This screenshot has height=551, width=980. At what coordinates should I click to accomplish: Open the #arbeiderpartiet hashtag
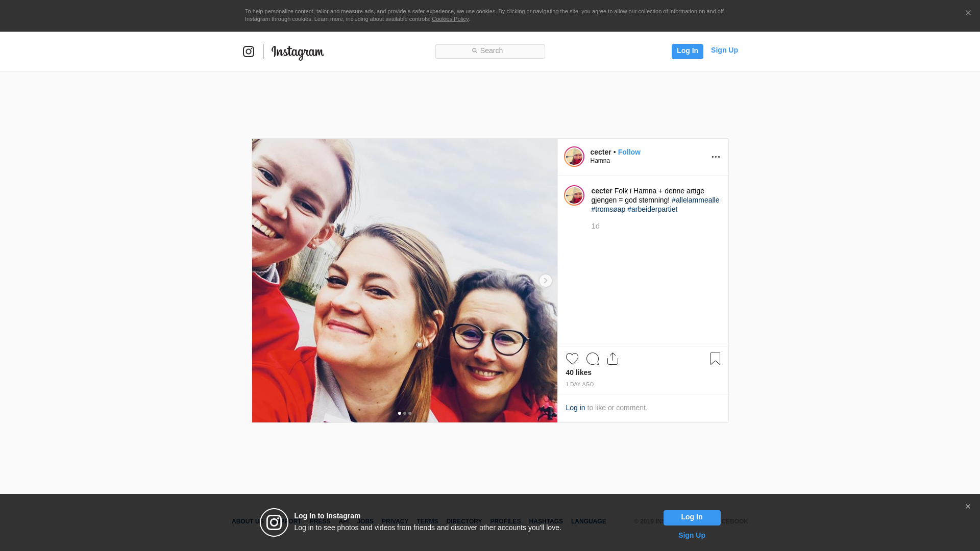click(x=652, y=209)
